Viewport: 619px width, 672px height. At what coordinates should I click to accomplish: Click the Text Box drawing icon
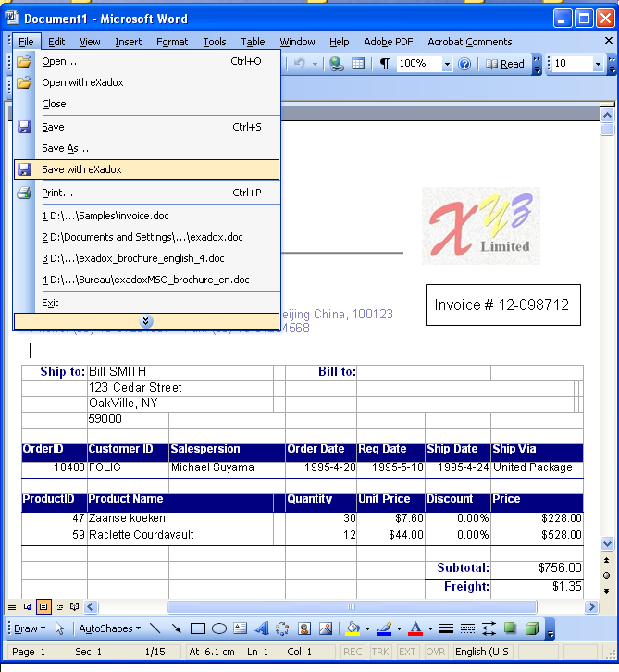tap(240, 628)
